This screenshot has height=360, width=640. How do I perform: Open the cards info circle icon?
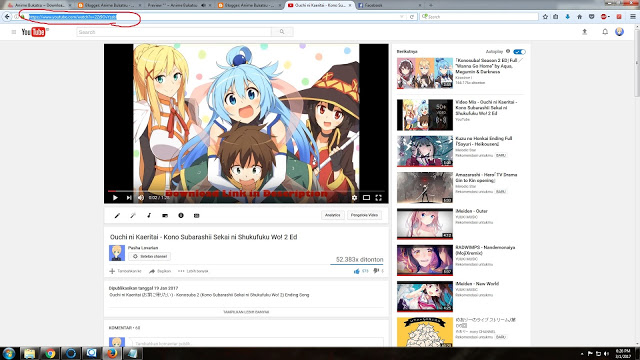181,216
